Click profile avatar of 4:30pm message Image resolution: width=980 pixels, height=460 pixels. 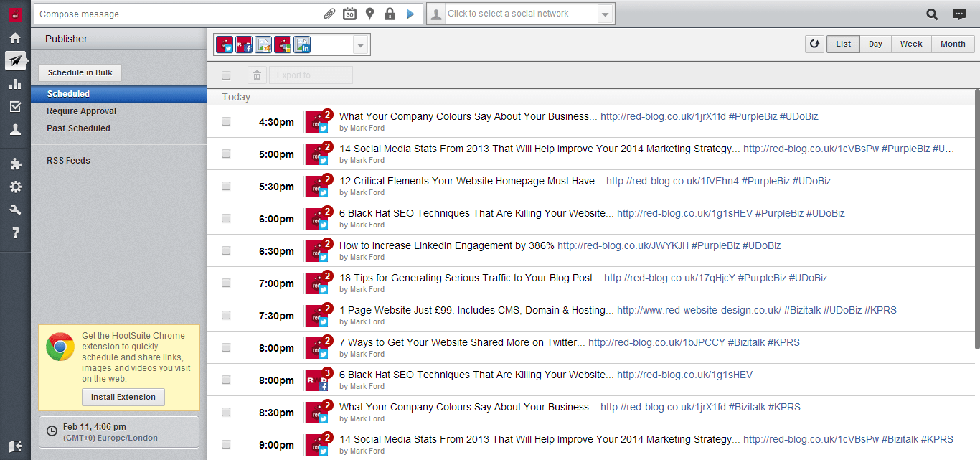coord(317,122)
